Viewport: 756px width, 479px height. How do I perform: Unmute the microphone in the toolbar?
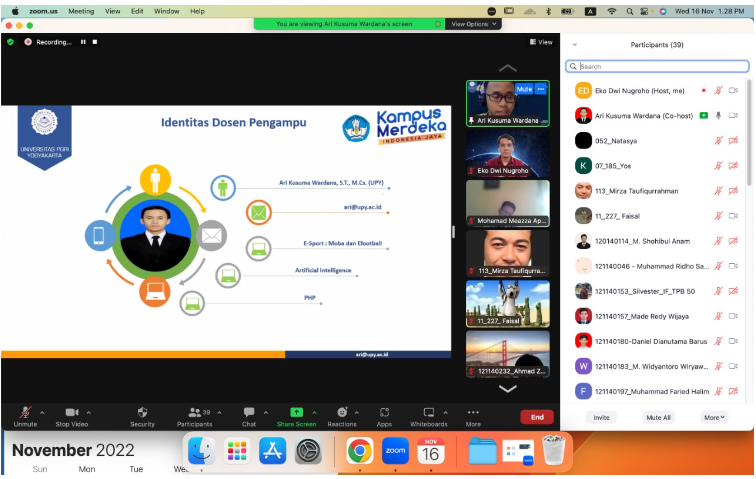coord(24,413)
